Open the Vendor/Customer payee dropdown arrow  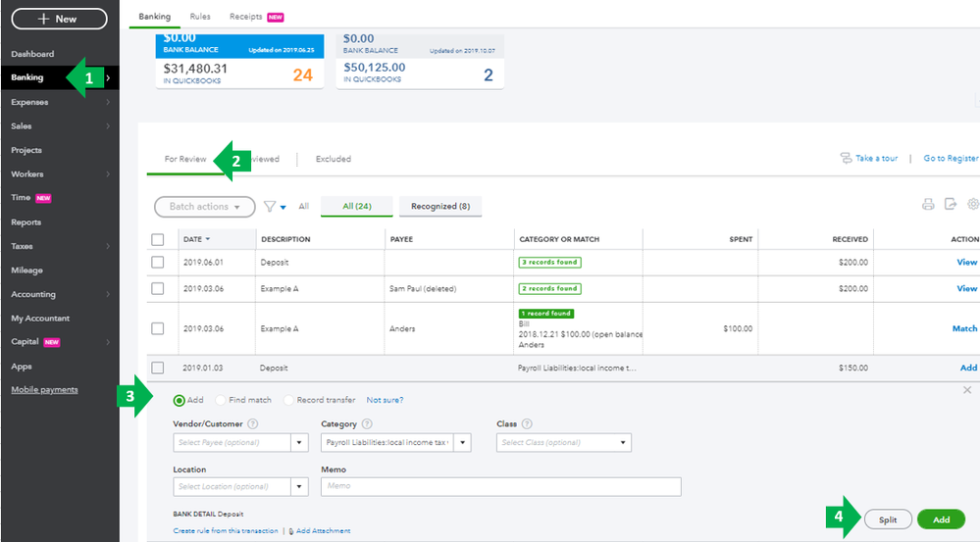tap(299, 443)
